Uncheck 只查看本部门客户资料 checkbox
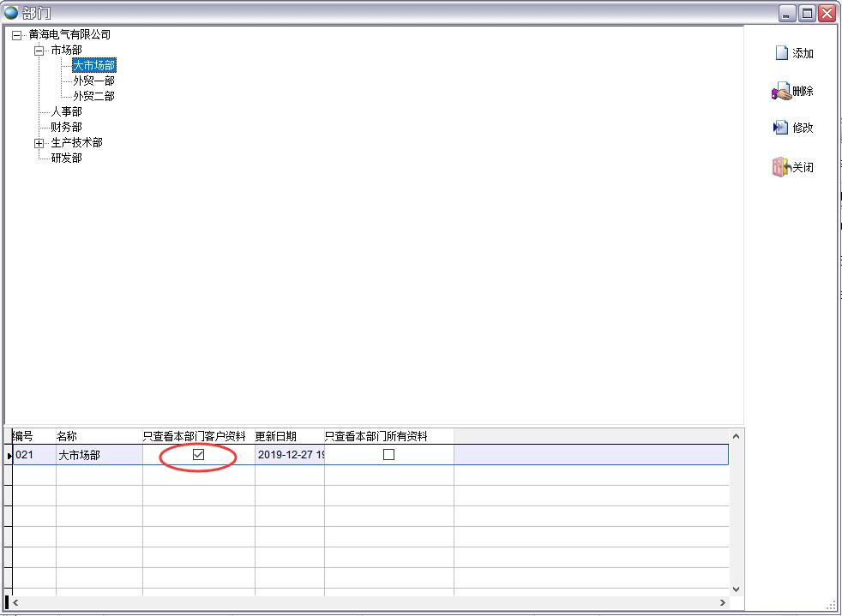Screen dimensions: 842x616 198,455
